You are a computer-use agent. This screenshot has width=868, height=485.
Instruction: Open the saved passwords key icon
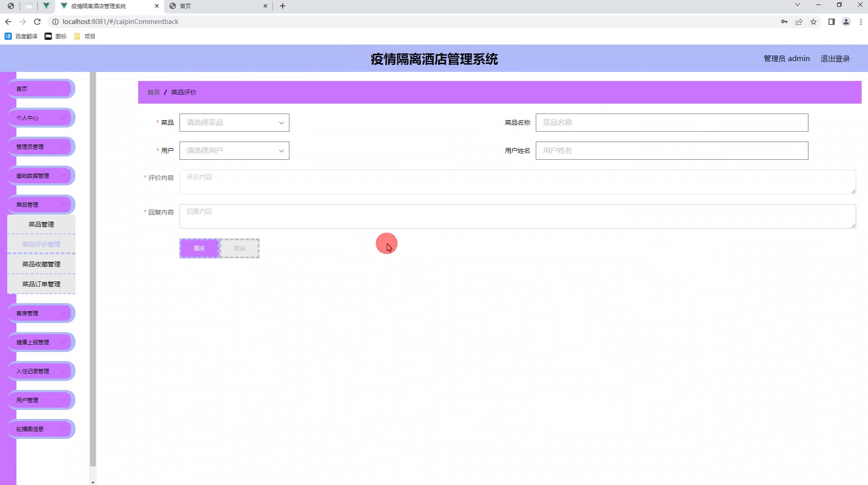click(x=784, y=22)
